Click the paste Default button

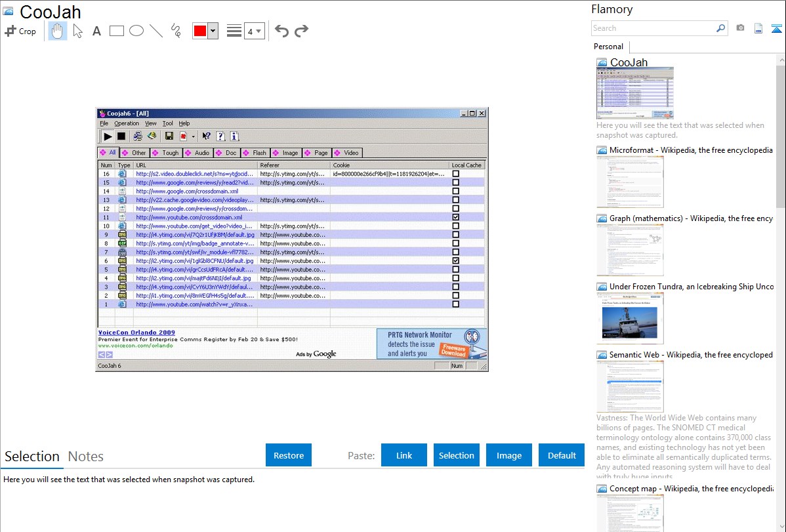(562, 455)
